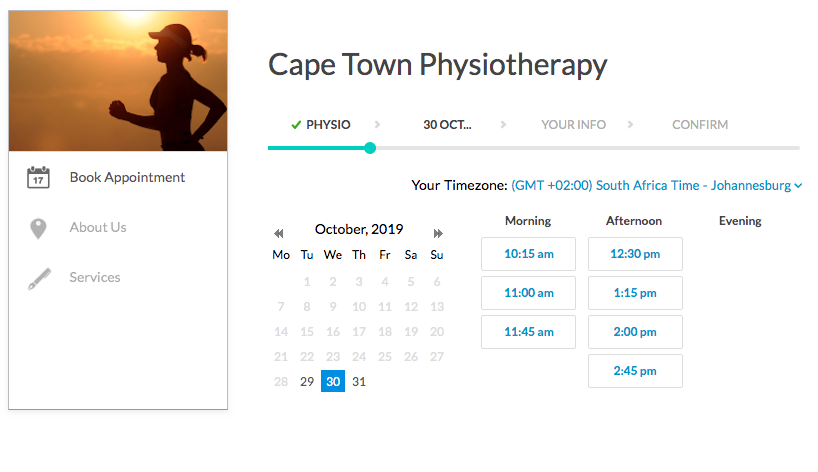
Task: Select October 31 on the calendar
Action: [x=359, y=382]
